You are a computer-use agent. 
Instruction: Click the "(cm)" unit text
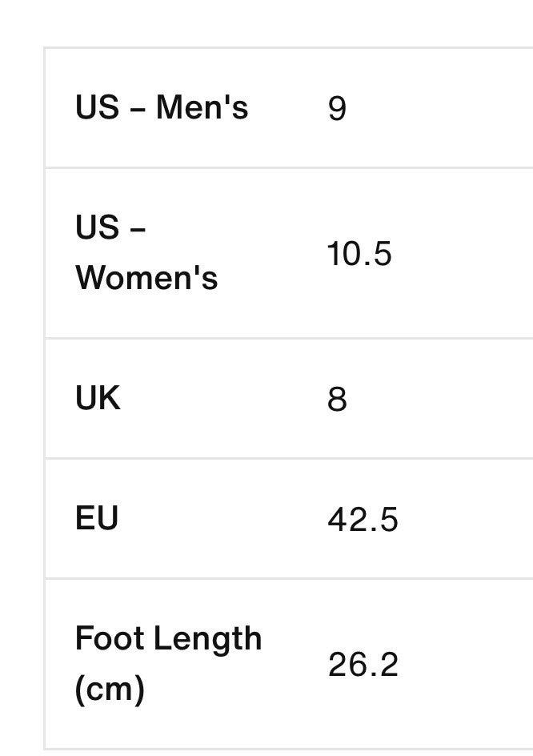[x=110, y=689]
